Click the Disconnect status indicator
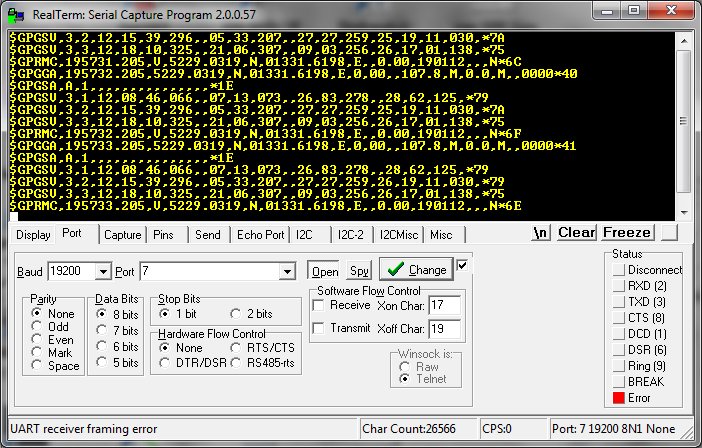The height and width of the screenshot is (448, 702). click(619, 270)
